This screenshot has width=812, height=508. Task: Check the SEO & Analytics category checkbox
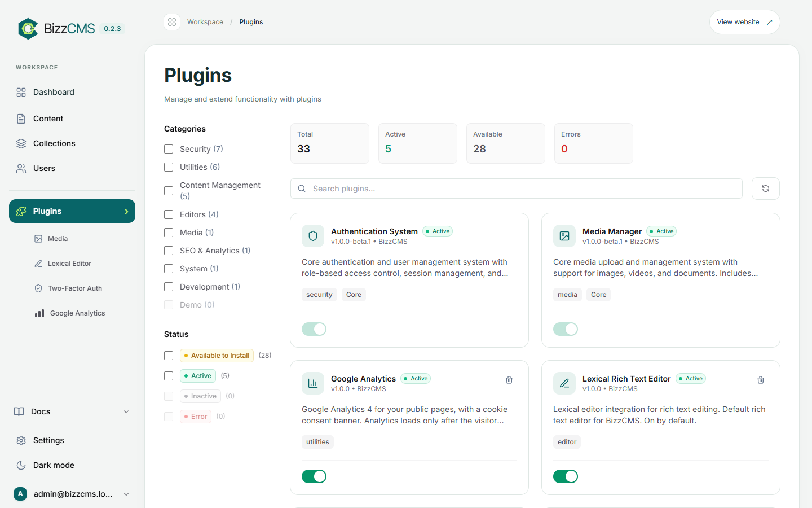(169, 251)
